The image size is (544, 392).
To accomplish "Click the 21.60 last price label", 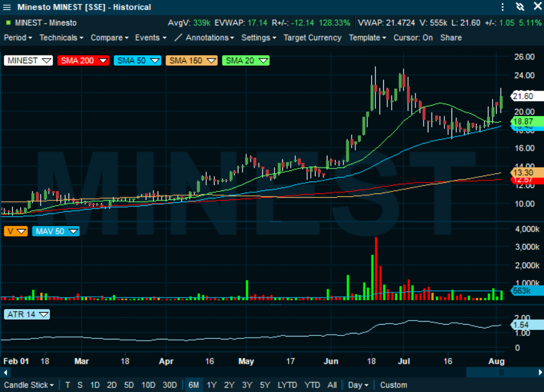I will click(527, 96).
